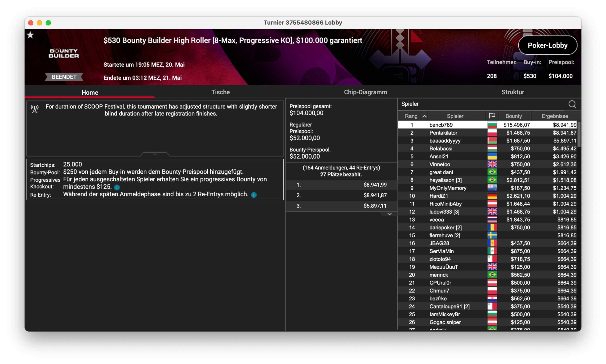The image size is (606, 364).
Task: Open the player search magnifier
Action: coord(572,104)
